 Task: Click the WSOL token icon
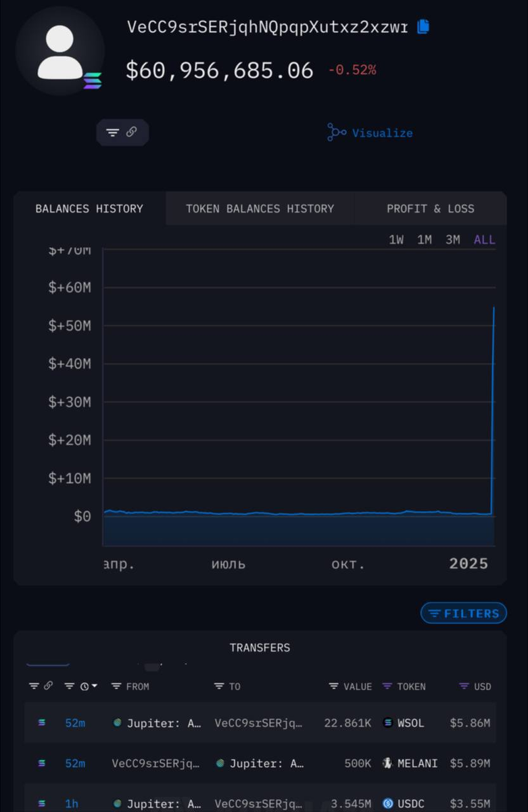click(x=387, y=723)
